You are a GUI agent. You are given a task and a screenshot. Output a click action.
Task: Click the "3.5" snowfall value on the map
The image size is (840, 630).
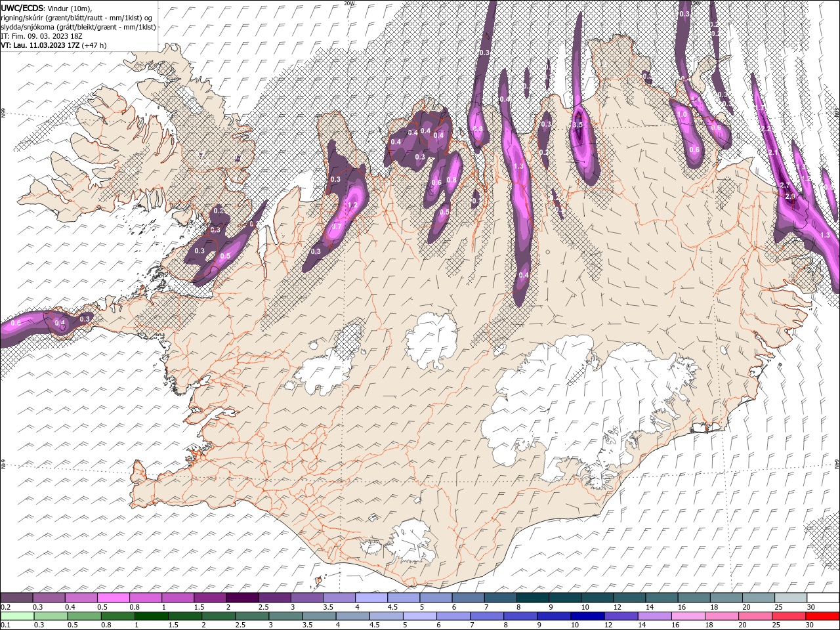point(577,125)
